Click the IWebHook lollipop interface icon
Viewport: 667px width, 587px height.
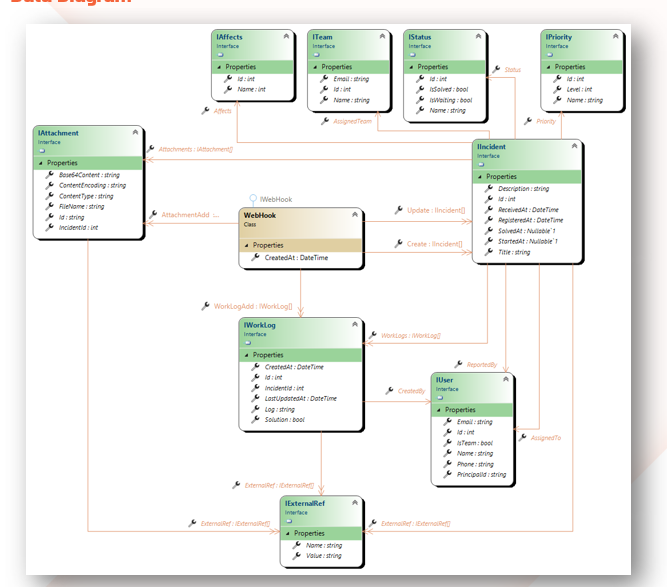pos(253,199)
